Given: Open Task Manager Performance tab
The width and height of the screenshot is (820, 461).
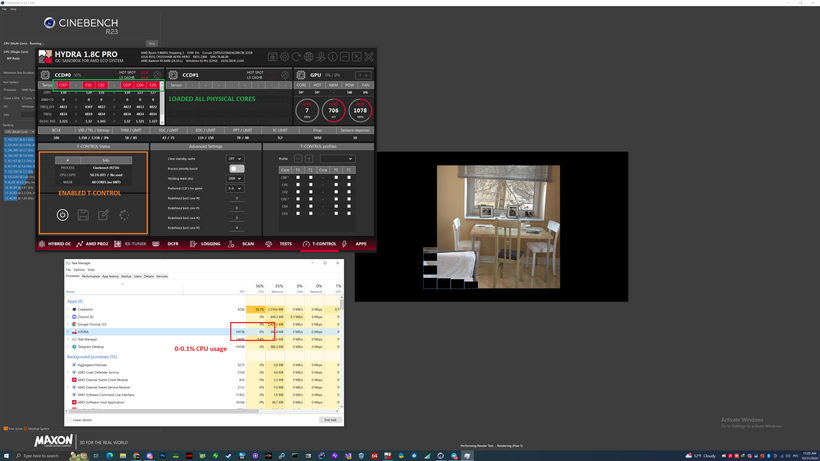Looking at the screenshot, I should [x=90, y=276].
